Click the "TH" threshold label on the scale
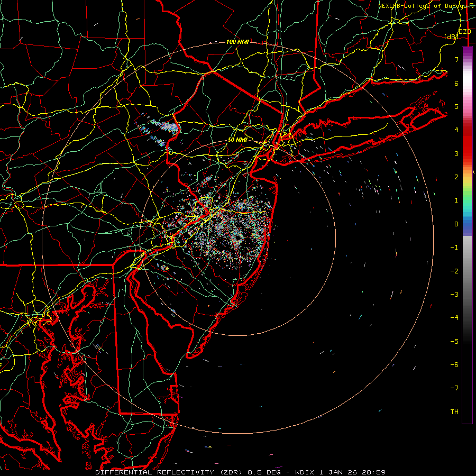 tap(454, 412)
